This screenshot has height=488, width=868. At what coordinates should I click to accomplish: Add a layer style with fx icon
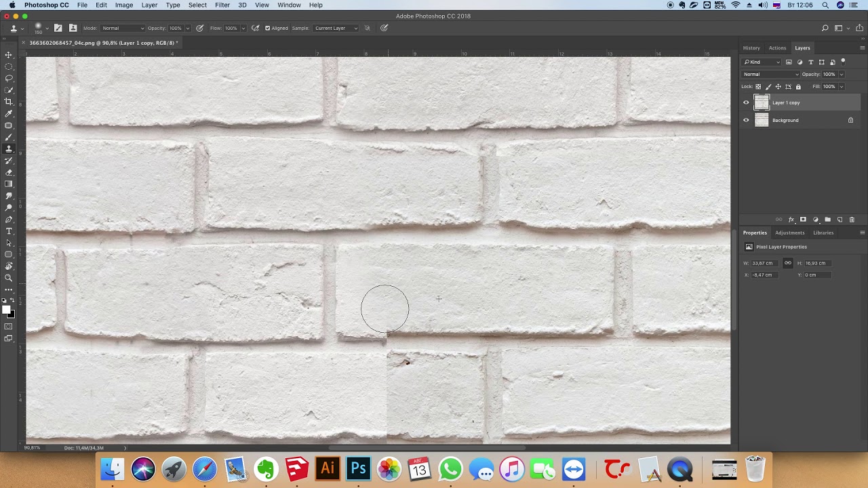pos(791,220)
